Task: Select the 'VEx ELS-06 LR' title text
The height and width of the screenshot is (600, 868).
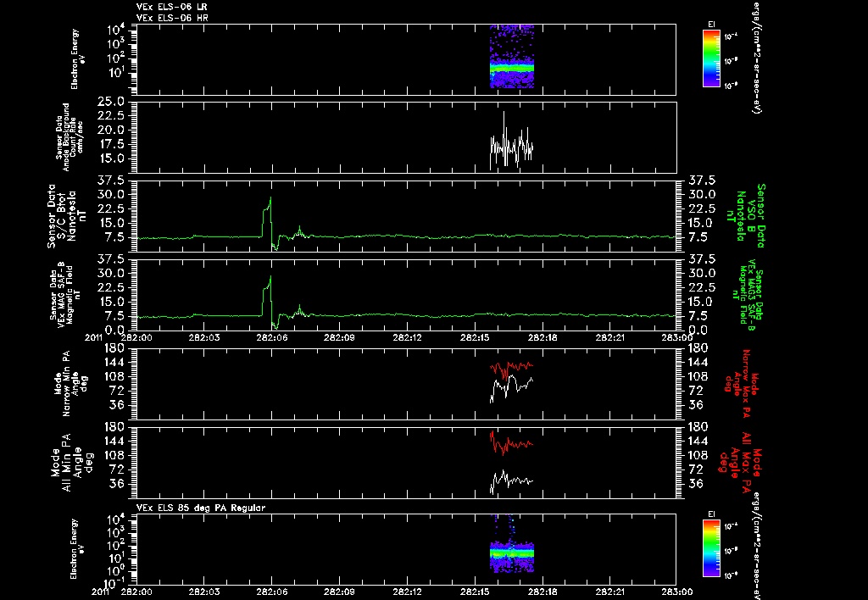Action: coord(171,7)
